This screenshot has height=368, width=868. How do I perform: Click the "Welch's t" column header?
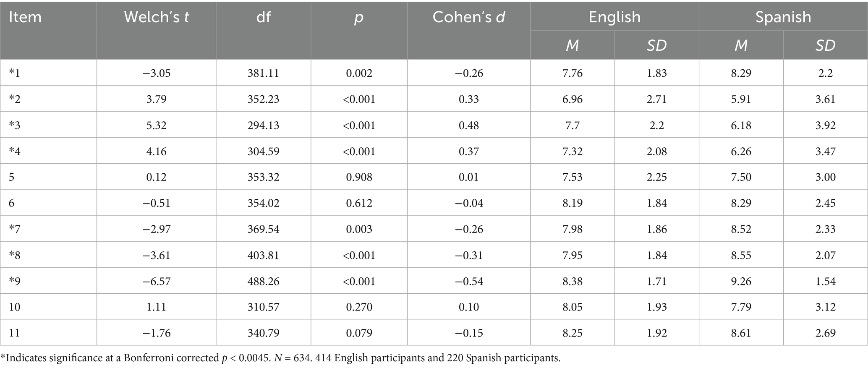click(x=156, y=17)
